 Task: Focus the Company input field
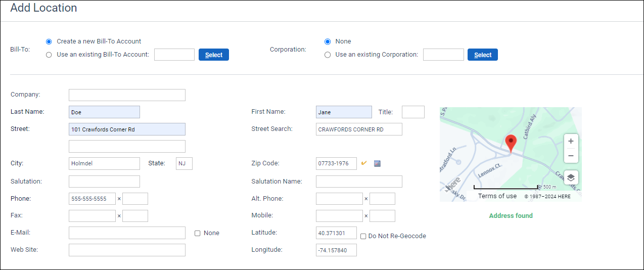(x=127, y=95)
